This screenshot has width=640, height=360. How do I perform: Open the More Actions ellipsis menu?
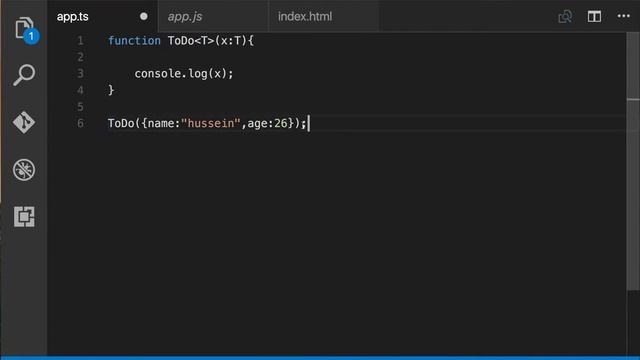624,16
